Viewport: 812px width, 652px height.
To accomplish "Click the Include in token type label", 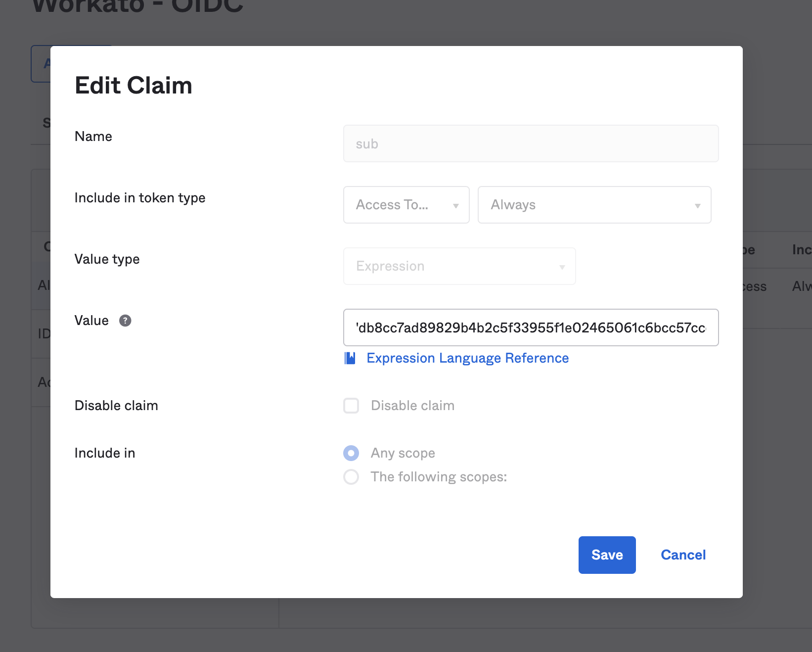I will (140, 197).
